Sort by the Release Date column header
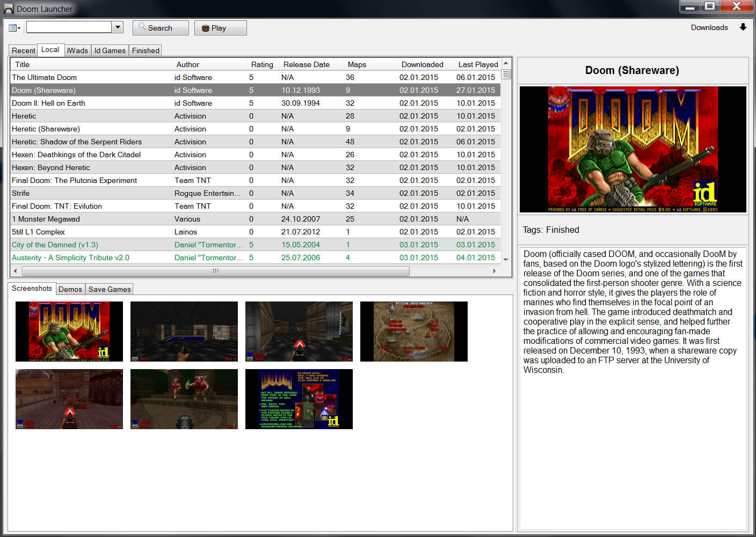This screenshot has height=537, width=756. coord(311,64)
